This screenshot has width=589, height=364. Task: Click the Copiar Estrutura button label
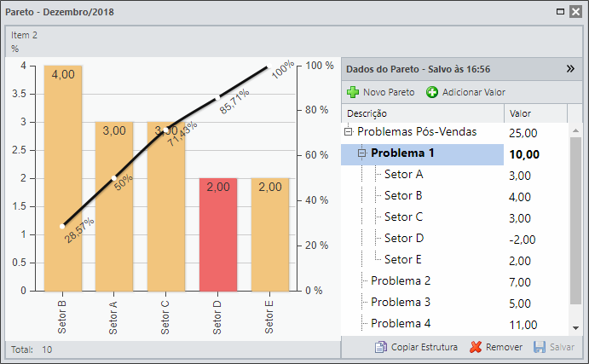[x=424, y=347]
